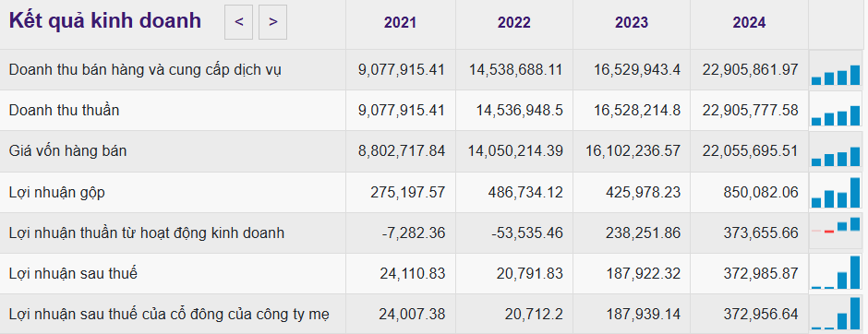Viewport: 868px width, 334px height.
Task: Open the mini chart for Lợi nhuận gộp
Action: (x=836, y=192)
